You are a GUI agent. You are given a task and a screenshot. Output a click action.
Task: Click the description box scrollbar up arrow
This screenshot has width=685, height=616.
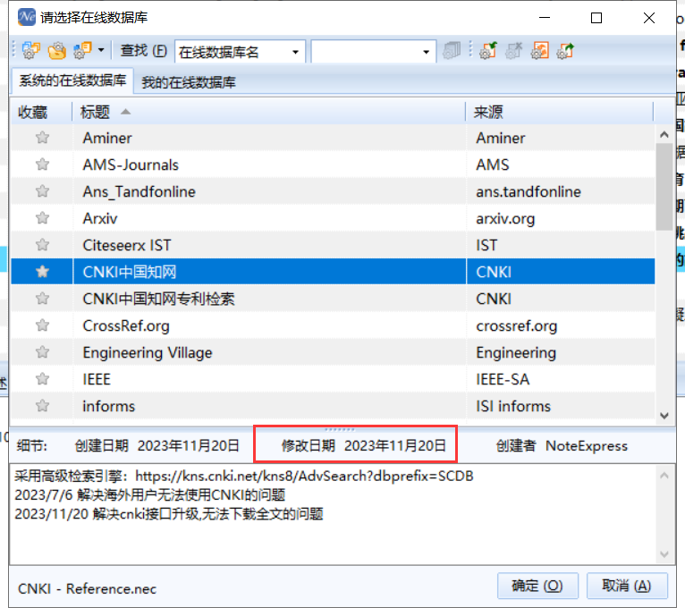point(664,476)
